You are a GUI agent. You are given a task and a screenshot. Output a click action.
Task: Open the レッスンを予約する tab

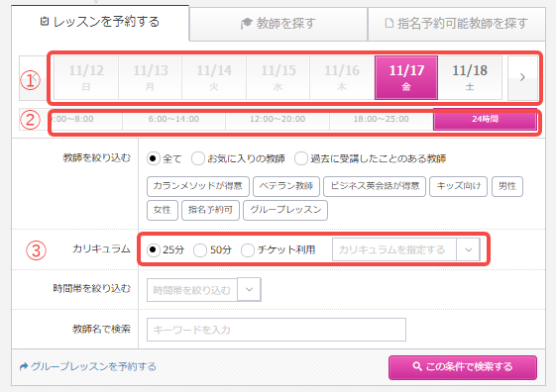pyautogui.click(x=100, y=23)
